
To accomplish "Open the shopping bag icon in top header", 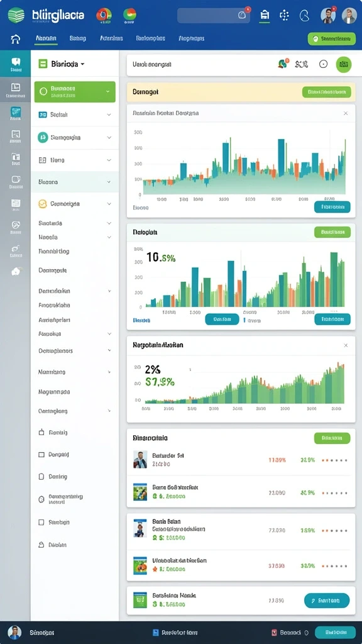I will click(x=265, y=15).
